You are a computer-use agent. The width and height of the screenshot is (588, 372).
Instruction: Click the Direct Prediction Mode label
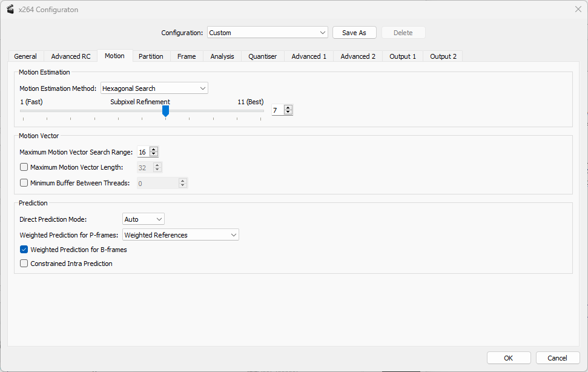coord(53,219)
